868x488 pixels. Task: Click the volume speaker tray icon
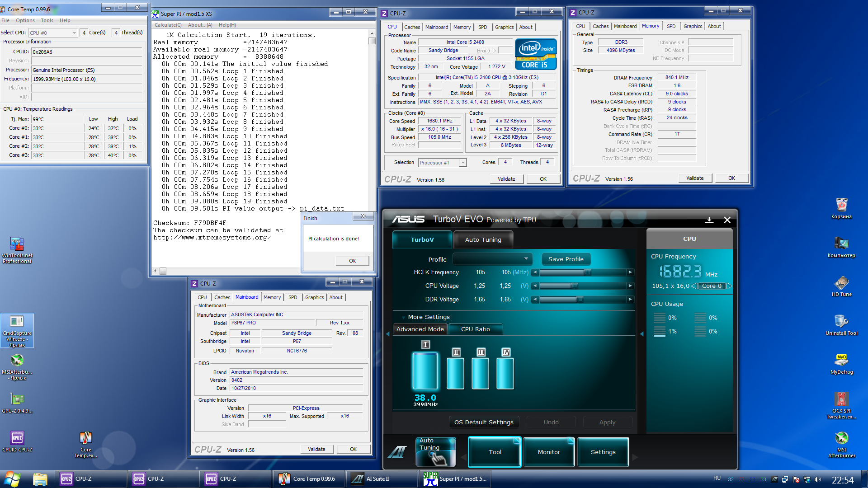click(x=818, y=479)
